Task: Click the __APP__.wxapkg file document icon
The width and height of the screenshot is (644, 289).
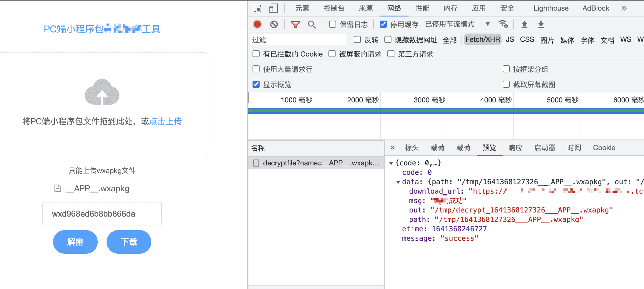Action: coord(58,188)
